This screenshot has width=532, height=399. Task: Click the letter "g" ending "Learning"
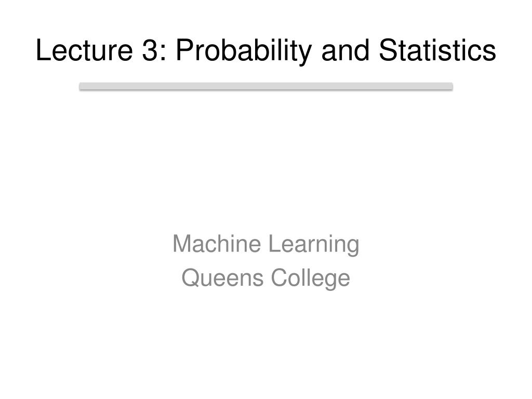(x=353, y=247)
